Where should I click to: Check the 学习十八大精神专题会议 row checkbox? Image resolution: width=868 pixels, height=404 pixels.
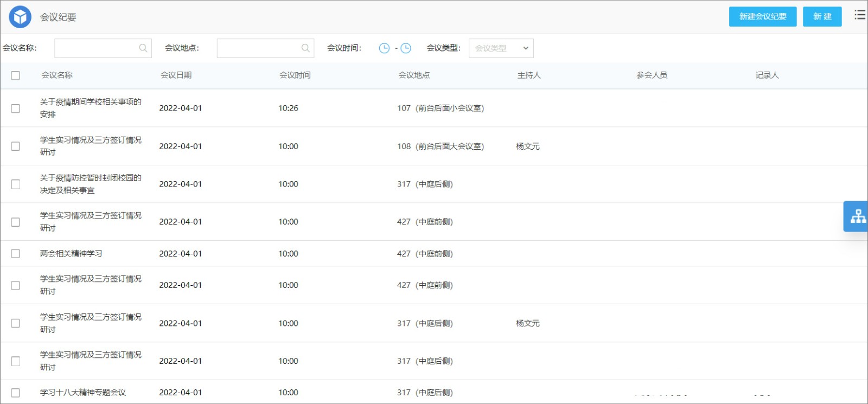coord(16,393)
